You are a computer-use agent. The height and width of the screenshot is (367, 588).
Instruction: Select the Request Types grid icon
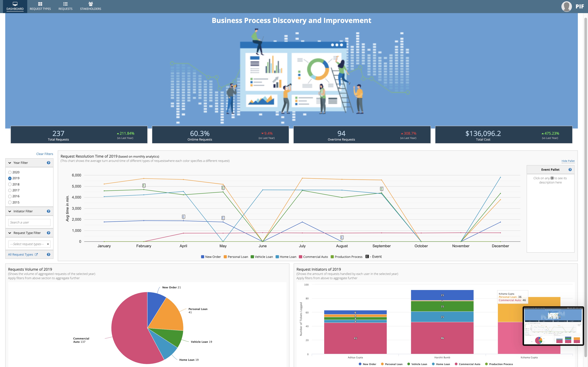[40, 4]
